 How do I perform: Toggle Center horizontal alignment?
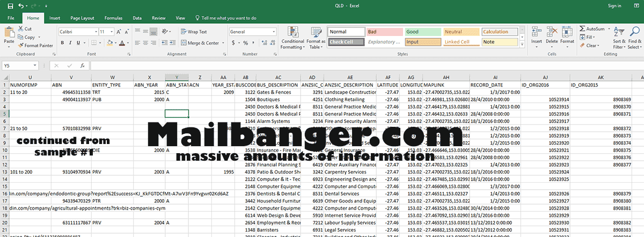click(x=147, y=43)
